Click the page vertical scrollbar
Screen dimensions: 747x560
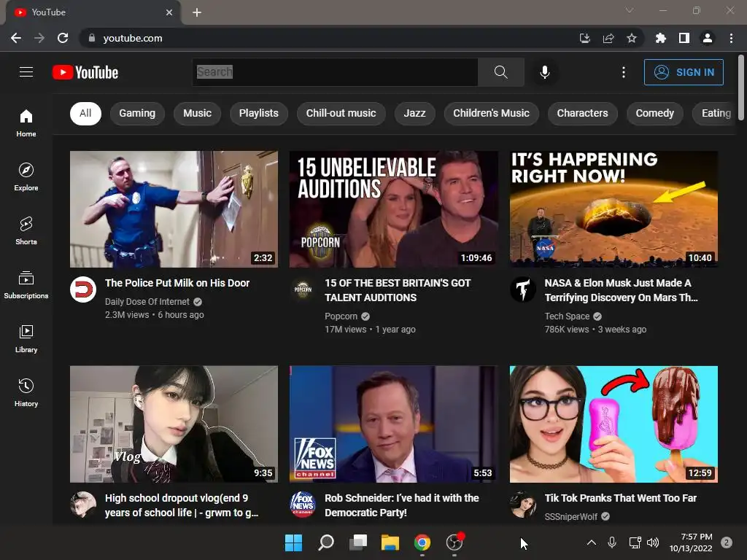[741, 88]
